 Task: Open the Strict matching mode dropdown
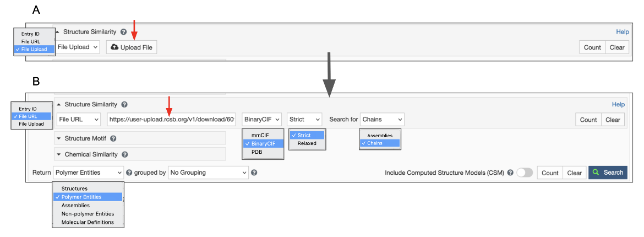pyautogui.click(x=305, y=119)
